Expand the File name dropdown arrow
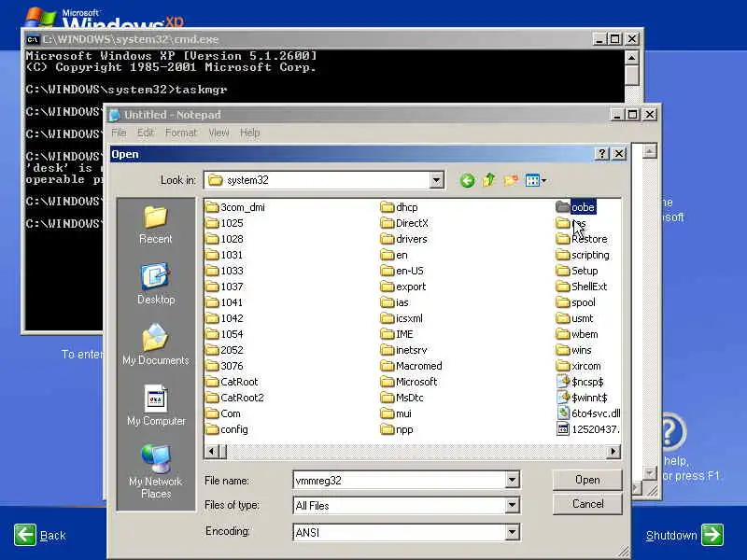 [512, 480]
